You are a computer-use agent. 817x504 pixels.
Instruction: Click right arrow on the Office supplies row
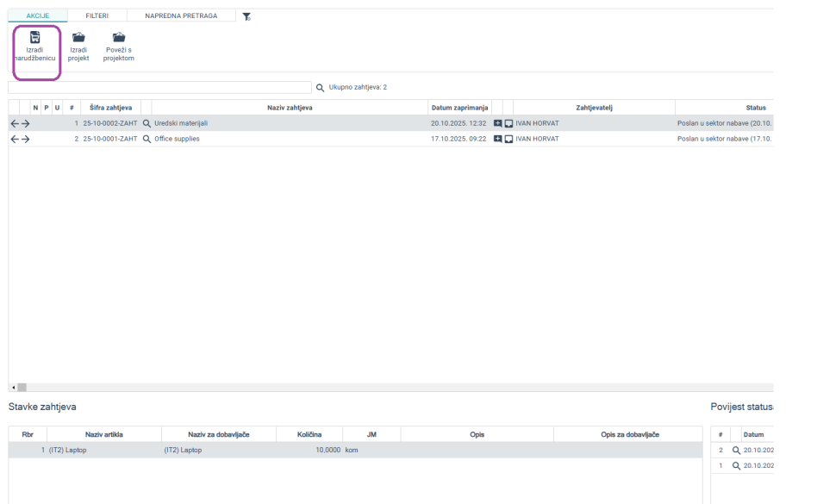[x=25, y=139]
